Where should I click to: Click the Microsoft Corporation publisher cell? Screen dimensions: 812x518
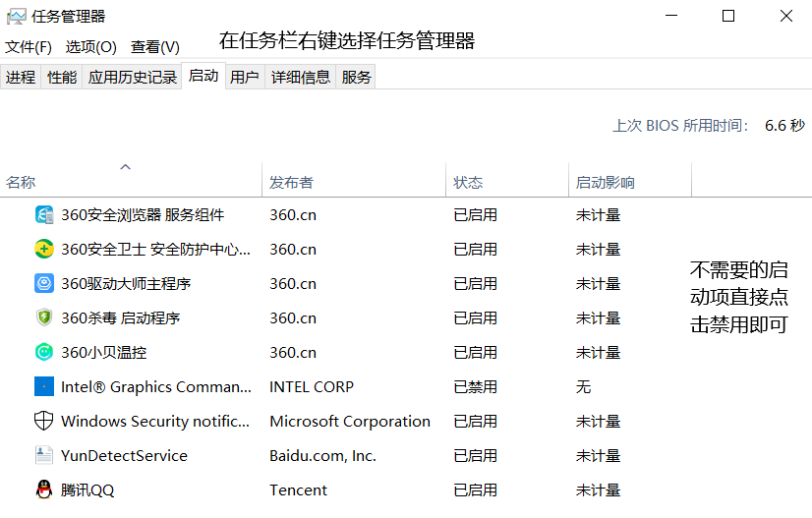point(350,421)
